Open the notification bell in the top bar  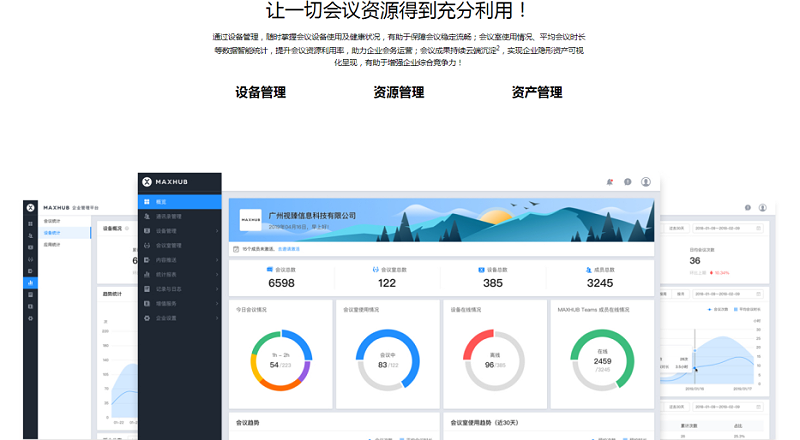coord(609,182)
